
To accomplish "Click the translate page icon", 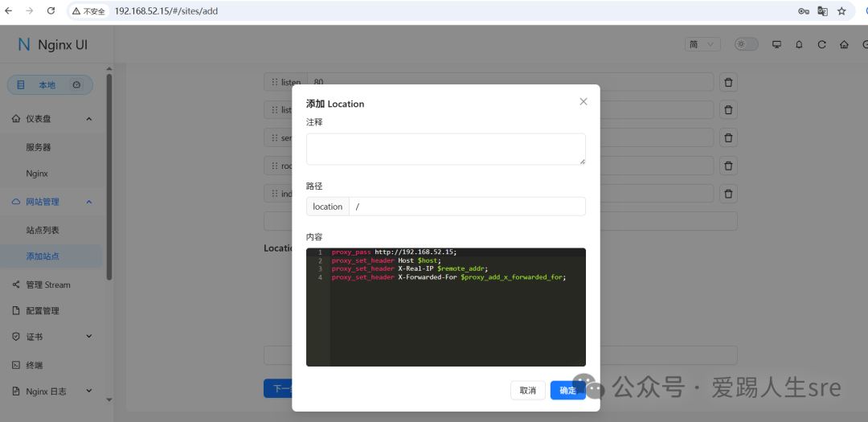I will (823, 11).
